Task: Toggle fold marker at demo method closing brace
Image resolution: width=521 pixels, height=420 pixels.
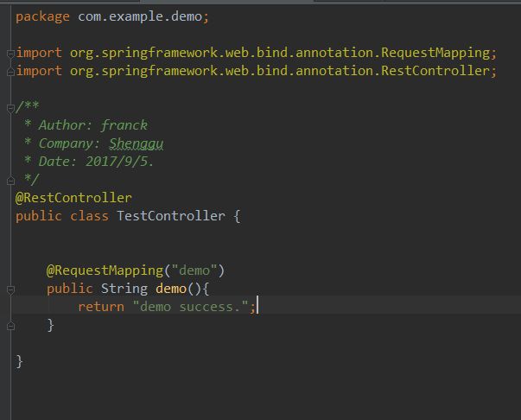Action: 10,326
